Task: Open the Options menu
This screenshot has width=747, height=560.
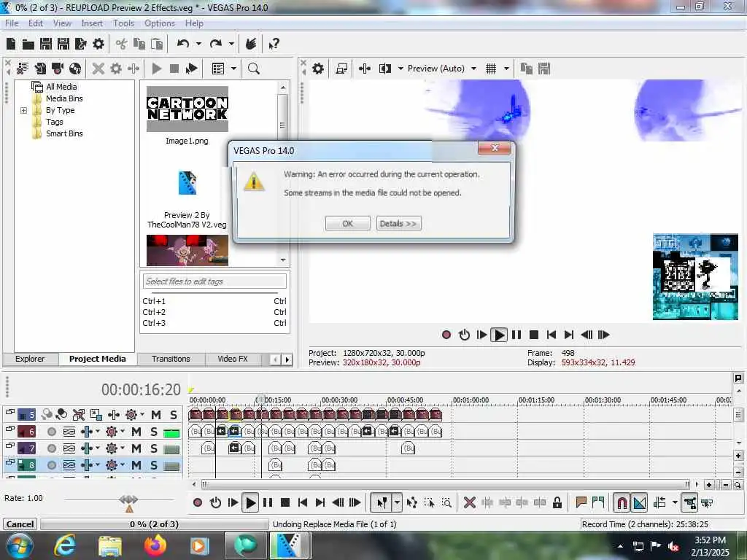Action: [160, 23]
